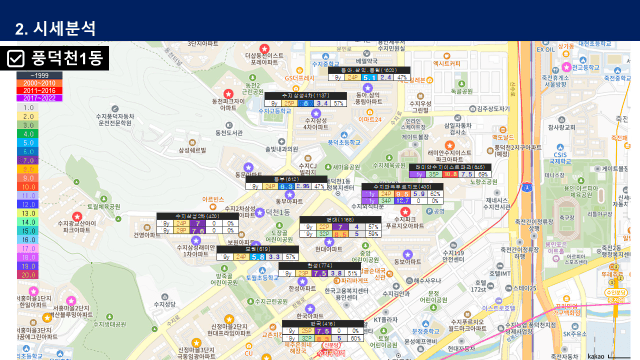The image size is (640, 360).
Task: Click the 한성 (774) label header
Action: 320,266
